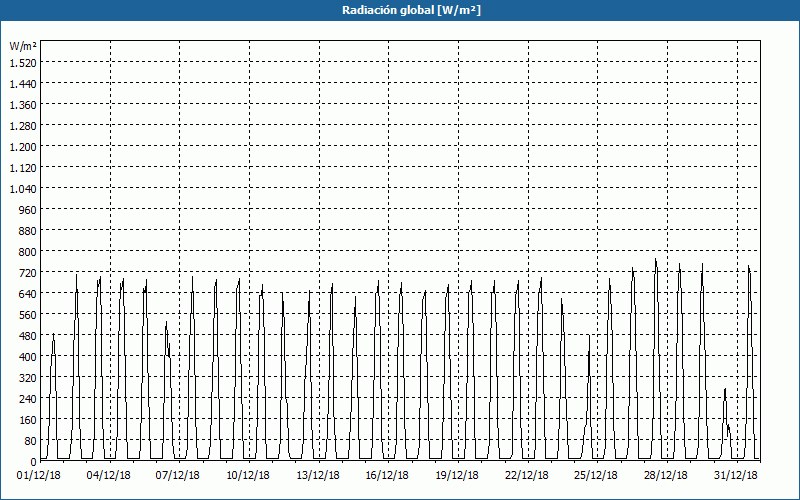Select the 10/12/18 date label
Viewport: 800px width, 500px height.
click(x=248, y=475)
